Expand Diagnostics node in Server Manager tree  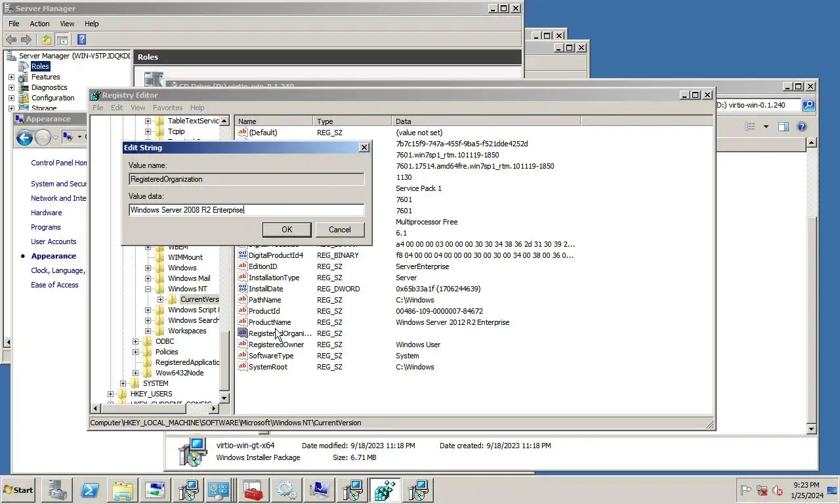[11, 87]
